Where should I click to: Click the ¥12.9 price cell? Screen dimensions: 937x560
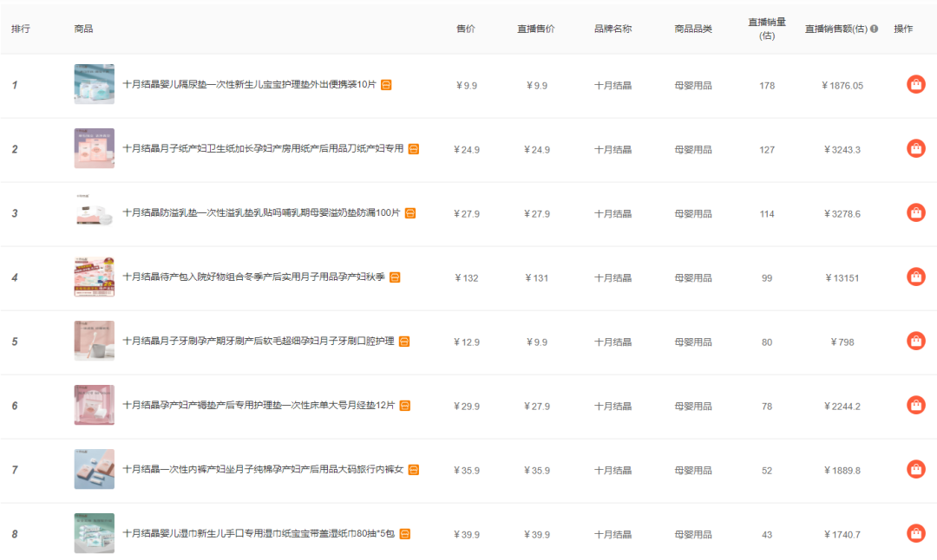pos(466,342)
